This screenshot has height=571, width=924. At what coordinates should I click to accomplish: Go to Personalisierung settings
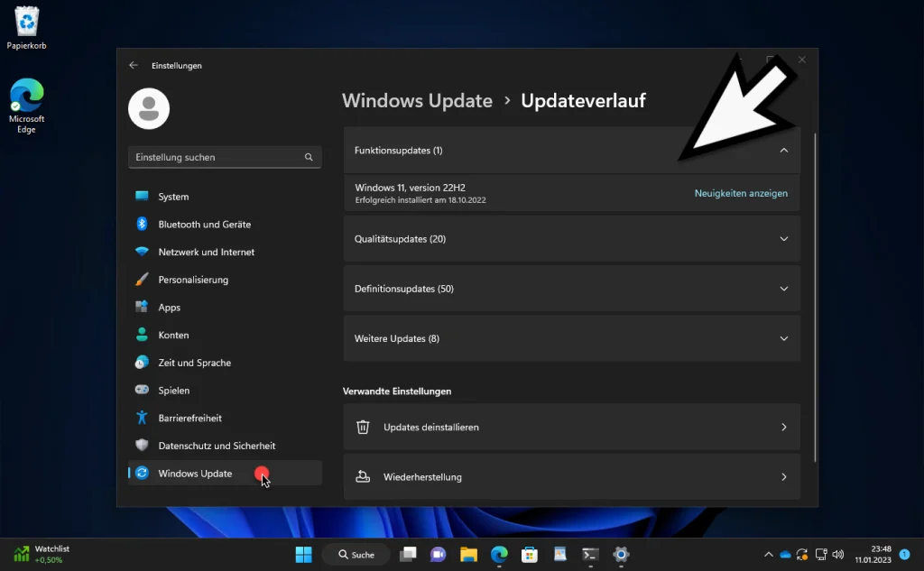(225, 280)
